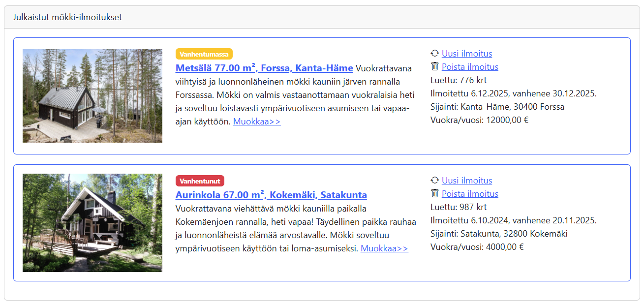This screenshot has height=306, width=644.
Task: Open the Metsälä cottage photo thumbnail
Action: click(x=92, y=96)
